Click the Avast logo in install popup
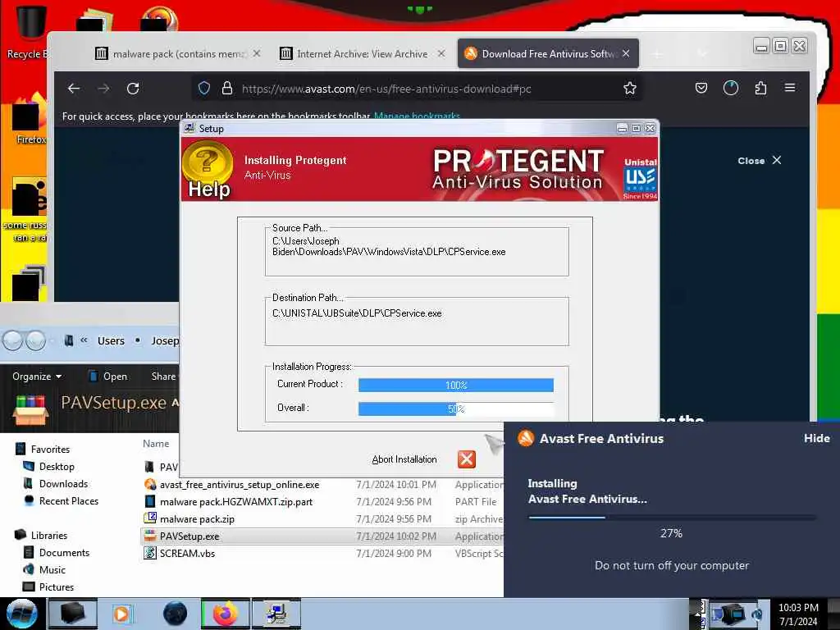The width and height of the screenshot is (840, 630). [526, 438]
